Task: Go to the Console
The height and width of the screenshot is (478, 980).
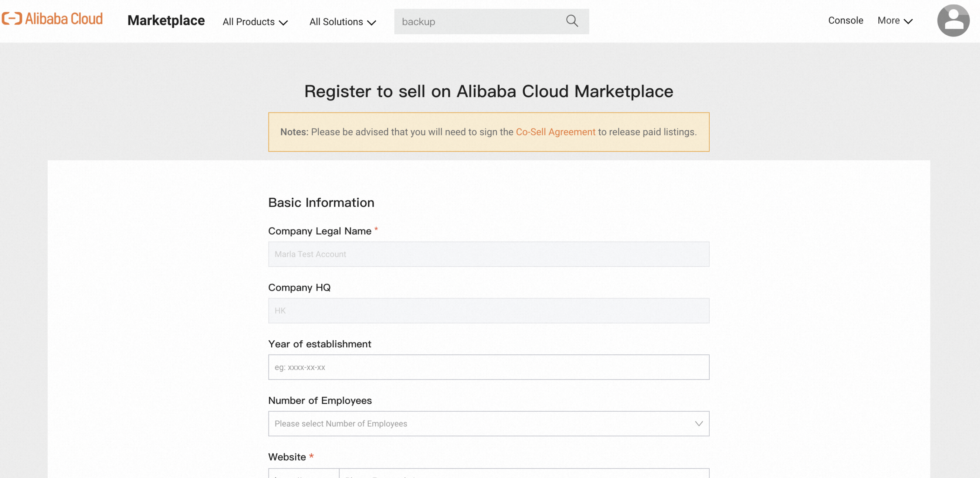Action: (x=845, y=20)
